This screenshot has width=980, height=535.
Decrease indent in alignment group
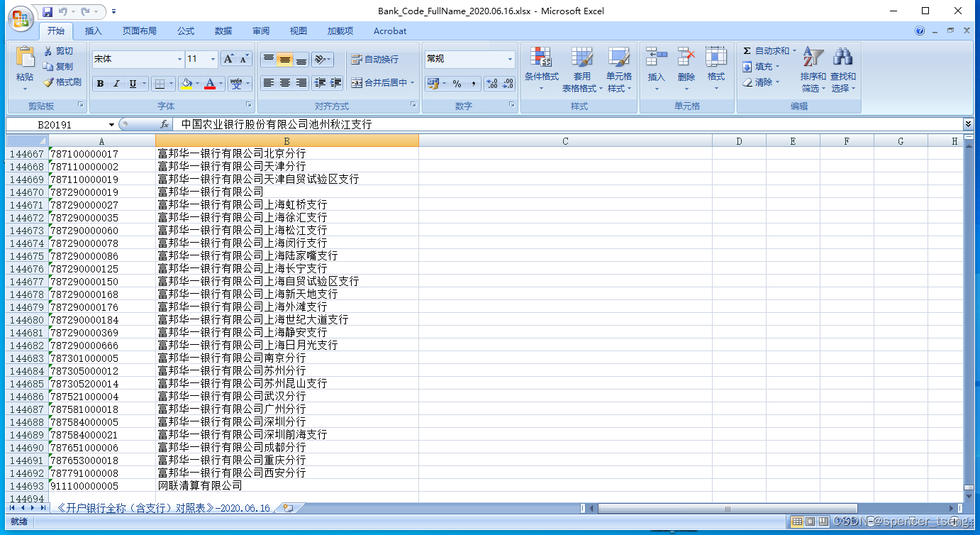pyautogui.click(x=319, y=83)
